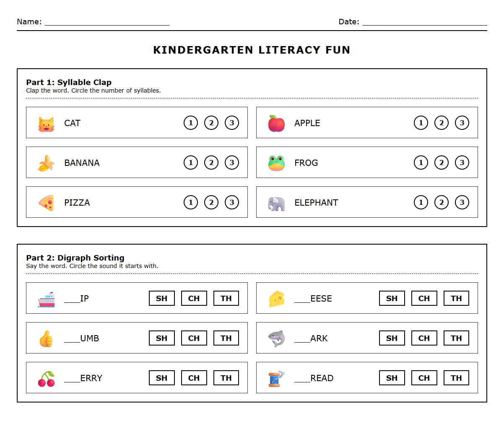Viewport: 504px width, 436px height.
Task: Select 3 syllables for ELEPHANT
Action: 462,202
